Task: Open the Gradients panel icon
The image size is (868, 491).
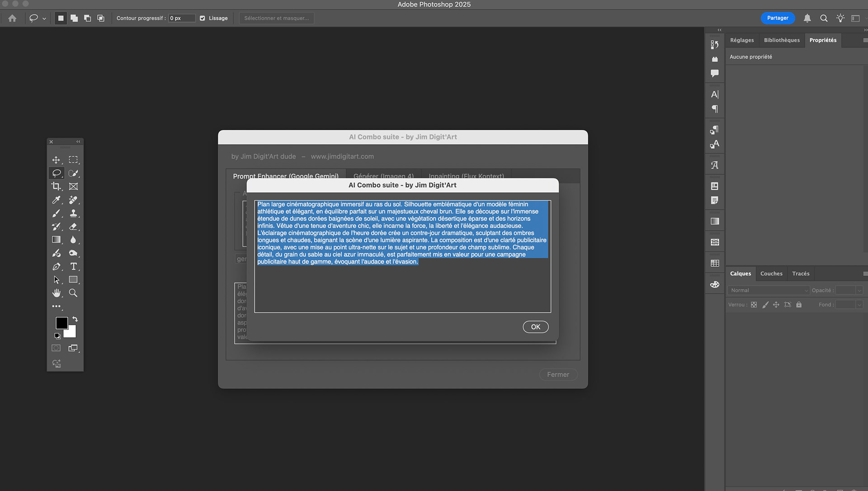Action: (x=715, y=222)
